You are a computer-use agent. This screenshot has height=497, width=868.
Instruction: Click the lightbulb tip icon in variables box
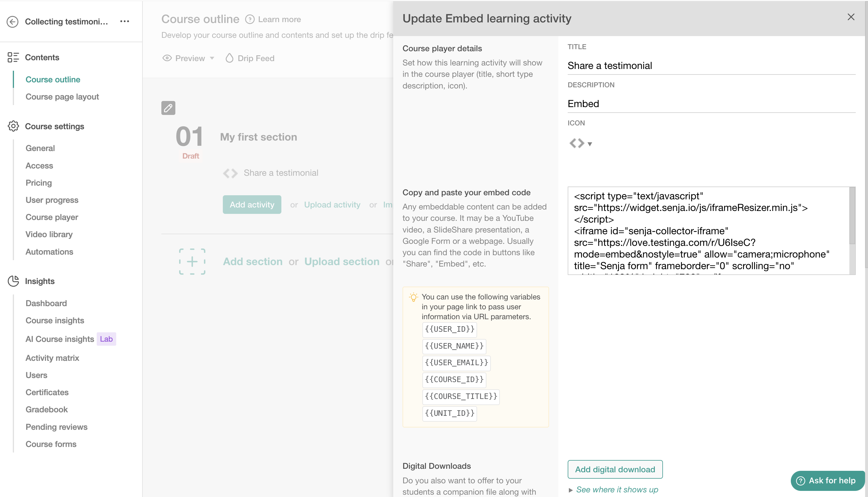413,297
